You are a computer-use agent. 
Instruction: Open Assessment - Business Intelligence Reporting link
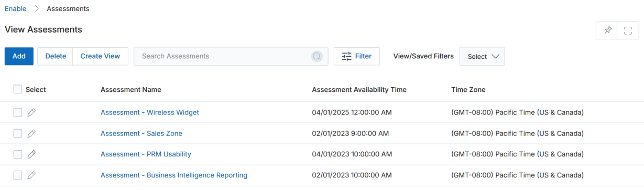pos(174,175)
